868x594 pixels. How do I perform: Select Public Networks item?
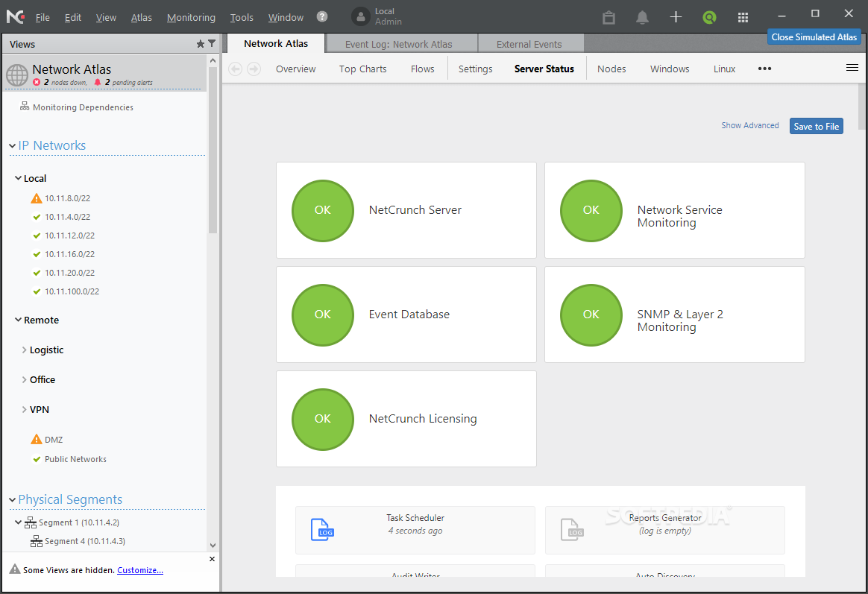[x=75, y=459]
